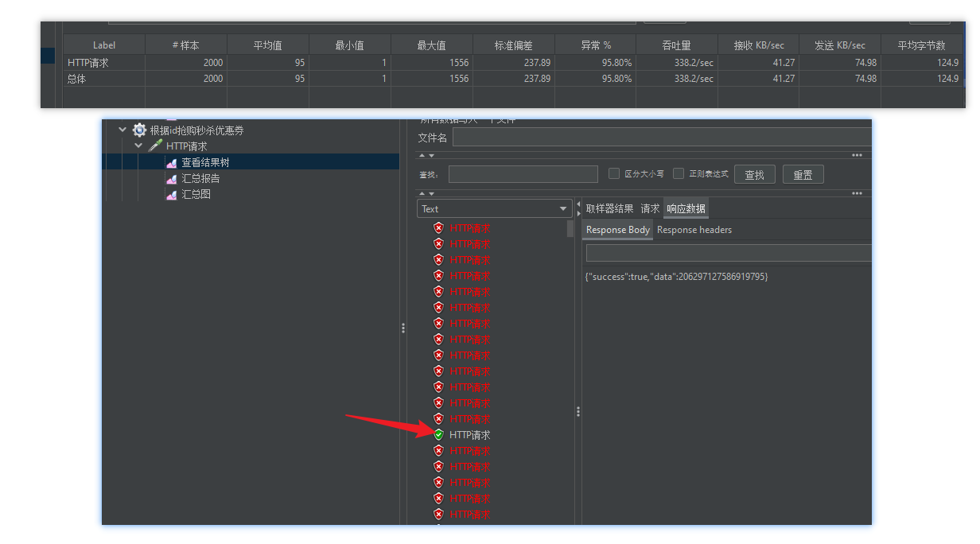Image resolution: width=980 pixels, height=544 pixels.
Task: Click the 平均字节数 column header
Action: tap(922, 45)
